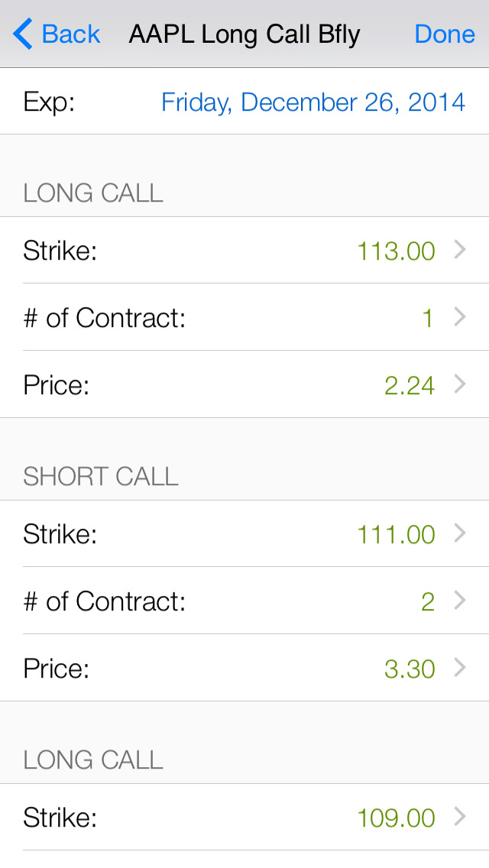Edit the long call price 2.24
Screen dimensions: 489x868
coord(410,385)
